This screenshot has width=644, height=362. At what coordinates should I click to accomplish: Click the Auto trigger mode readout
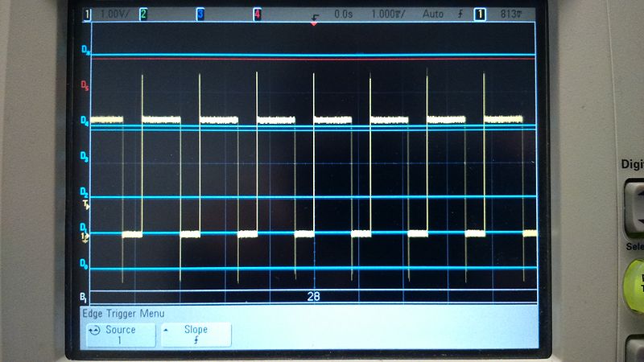pos(432,14)
